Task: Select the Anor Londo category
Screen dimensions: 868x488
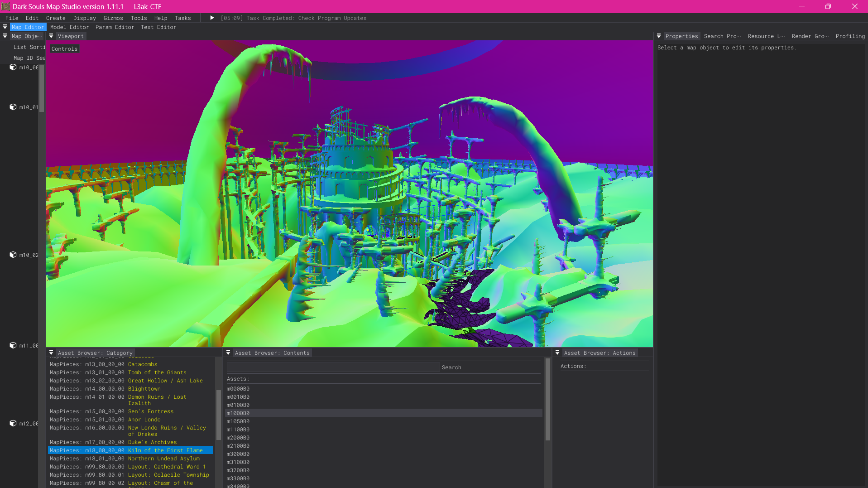Action: tap(130, 420)
